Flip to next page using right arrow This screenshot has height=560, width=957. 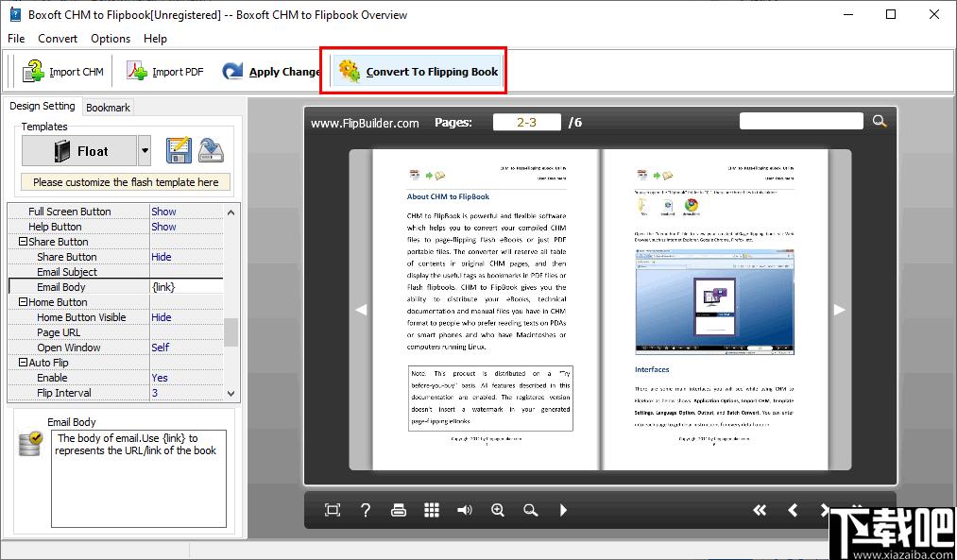pyautogui.click(x=839, y=310)
